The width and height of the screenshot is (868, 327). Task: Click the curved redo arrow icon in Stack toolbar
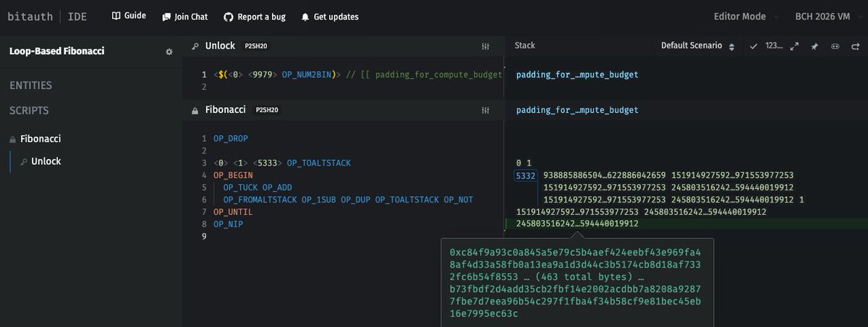(854, 46)
